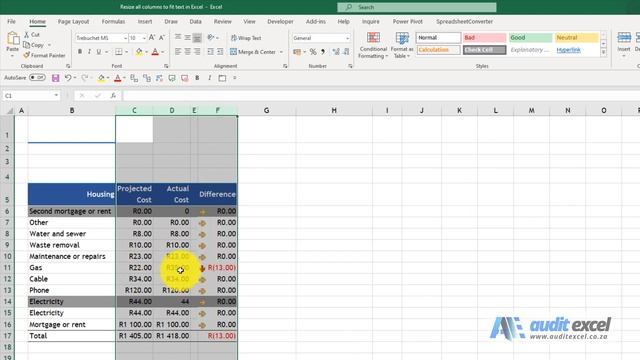Click Decrease Decimal icon
Screen dimensions: 640x360
point(346,52)
